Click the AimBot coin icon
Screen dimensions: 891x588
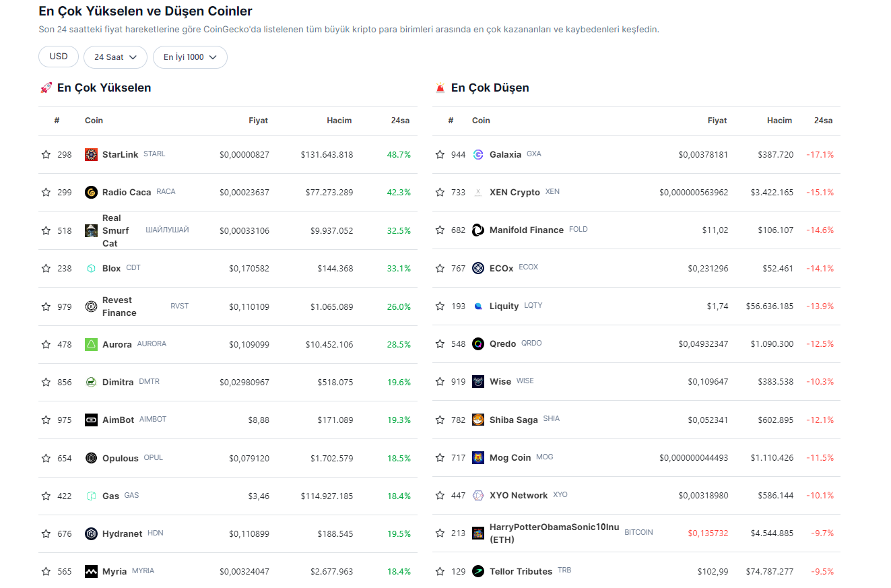pos(91,420)
